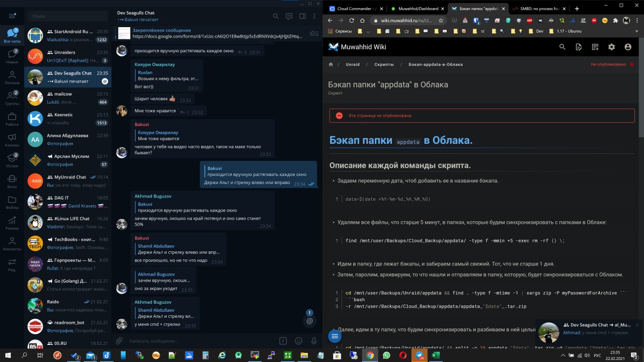The width and height of the screenshot is (644, 362).
Task: Open Muwahhid Wiki search icon
Action: tap(562, 47)
